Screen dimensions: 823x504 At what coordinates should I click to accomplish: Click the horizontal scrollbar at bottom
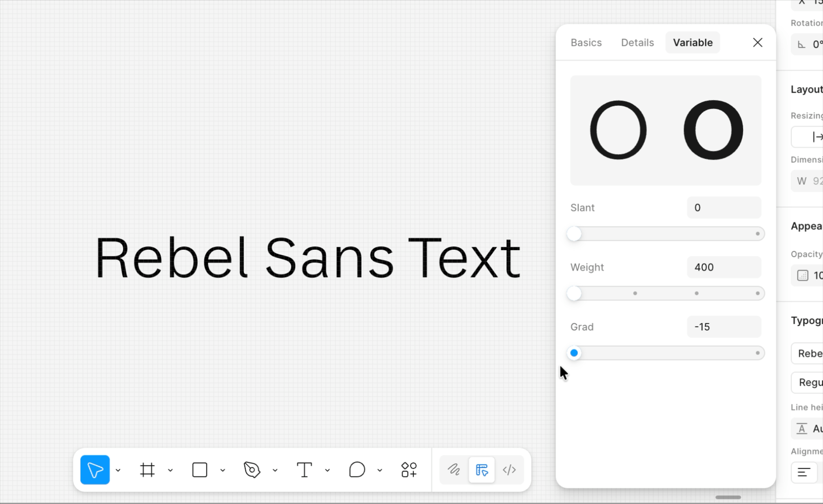pyautogui.click(x=728, y=497)
